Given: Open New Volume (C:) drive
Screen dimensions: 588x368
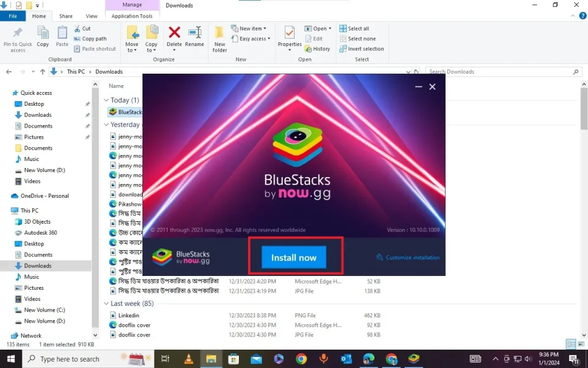Looking at the screenshot, I should (44, 310).
